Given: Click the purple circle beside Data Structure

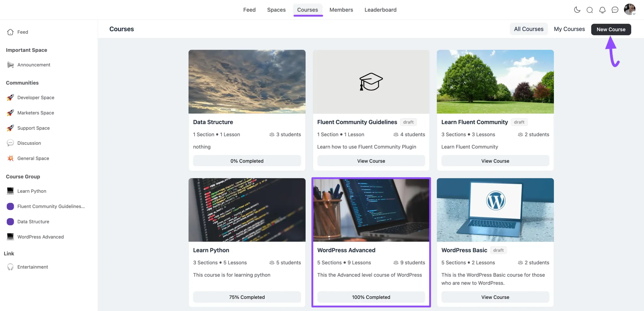Looking at the screenshot, I should click(x=10, y=222).
